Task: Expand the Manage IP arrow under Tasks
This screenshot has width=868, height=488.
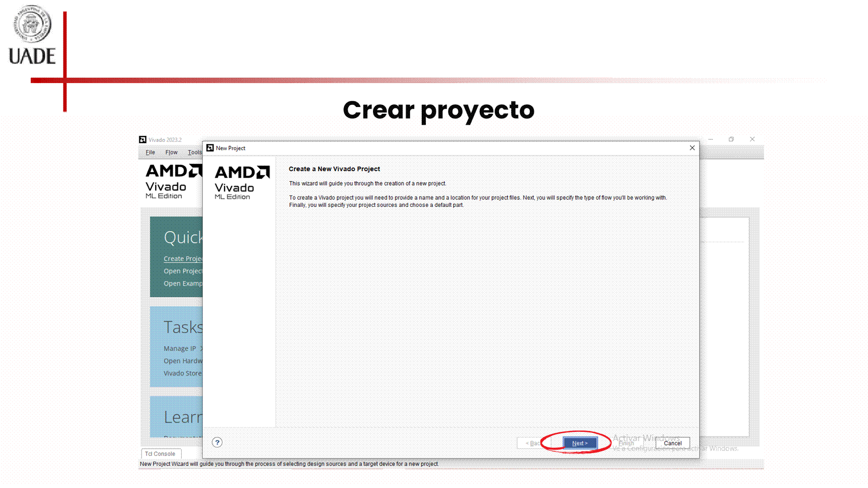Action: (x=201, y=348)
